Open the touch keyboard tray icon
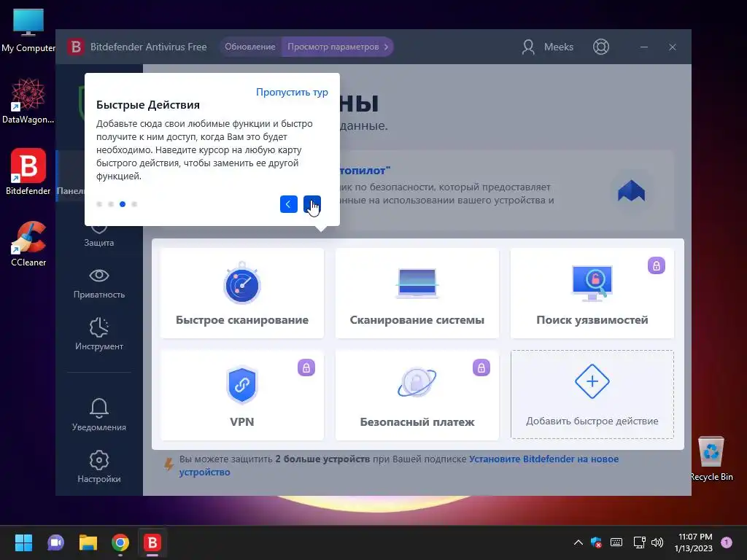Screen dimensions: 747x560 pyautogui.click(x=616, y=542)
